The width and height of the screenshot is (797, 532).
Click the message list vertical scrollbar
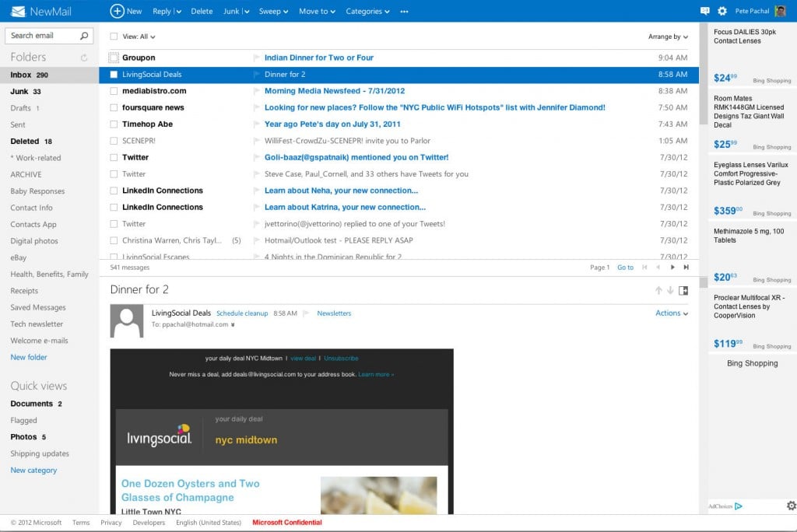pos(704,74)
